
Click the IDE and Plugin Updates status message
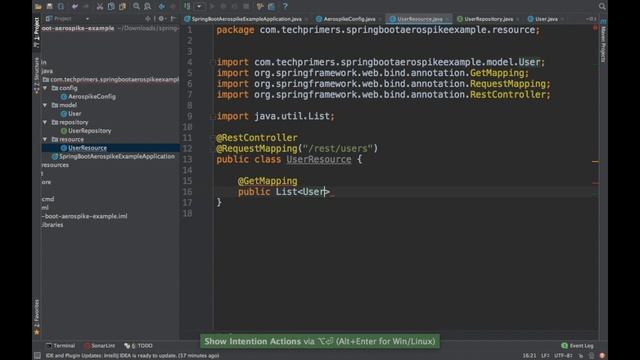click(133, 356)
